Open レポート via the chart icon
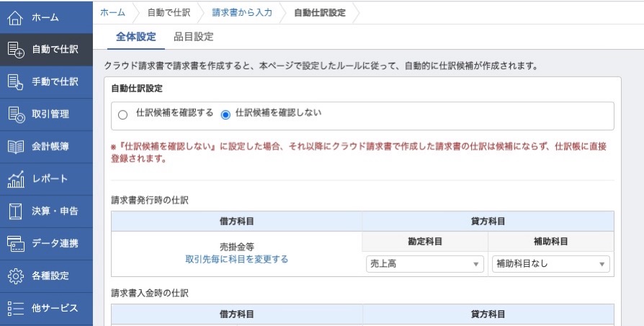This screenshot has width=644, height=326. (x=16, y=180)
